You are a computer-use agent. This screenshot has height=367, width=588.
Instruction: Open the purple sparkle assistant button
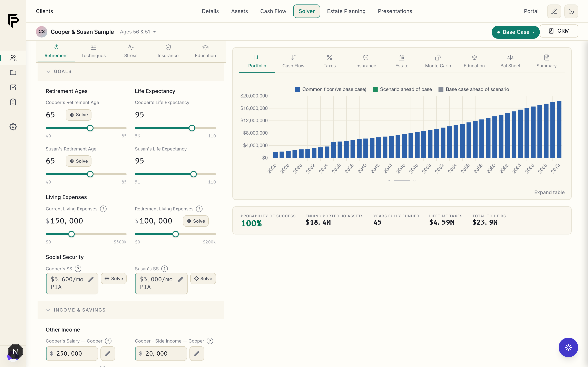[568, 347]
